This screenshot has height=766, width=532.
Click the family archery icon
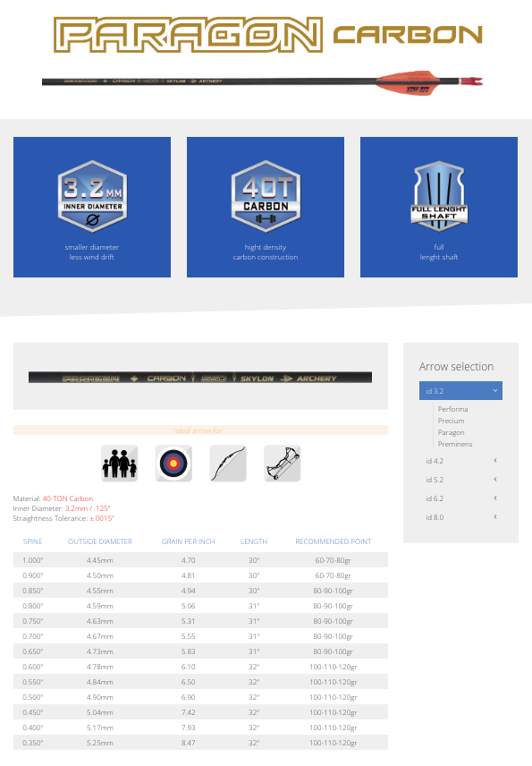point(120,464)
